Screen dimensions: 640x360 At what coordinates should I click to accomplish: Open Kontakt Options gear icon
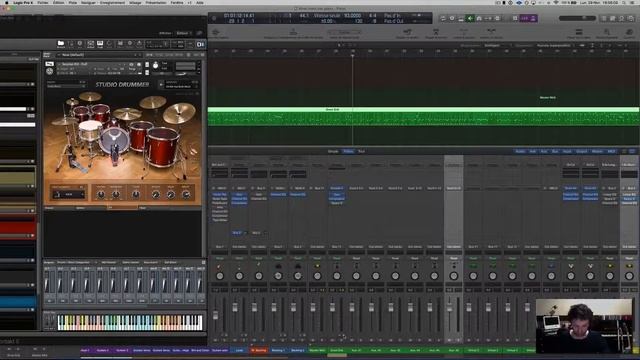(x=130, y=44)
